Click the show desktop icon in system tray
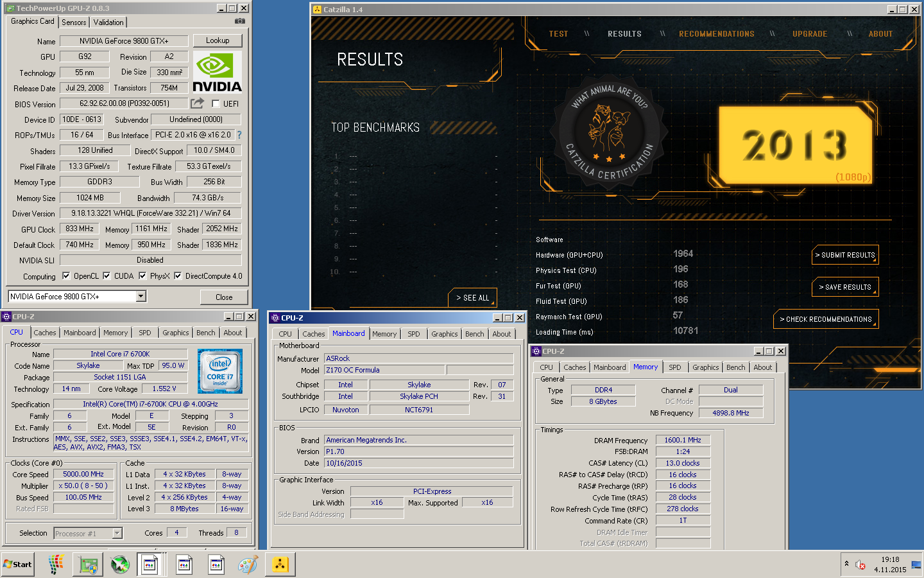 (916, 565)
